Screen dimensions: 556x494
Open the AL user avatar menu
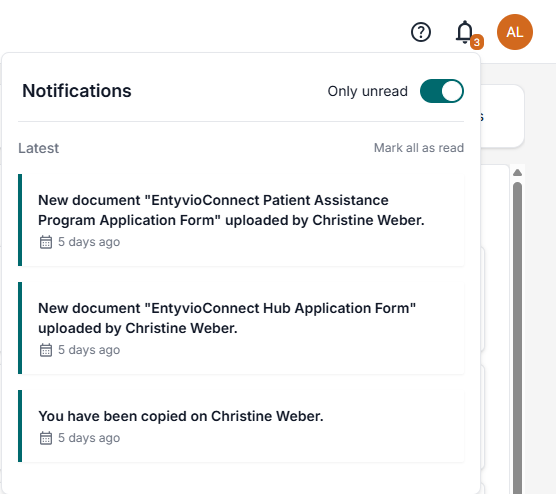point(515,32)
